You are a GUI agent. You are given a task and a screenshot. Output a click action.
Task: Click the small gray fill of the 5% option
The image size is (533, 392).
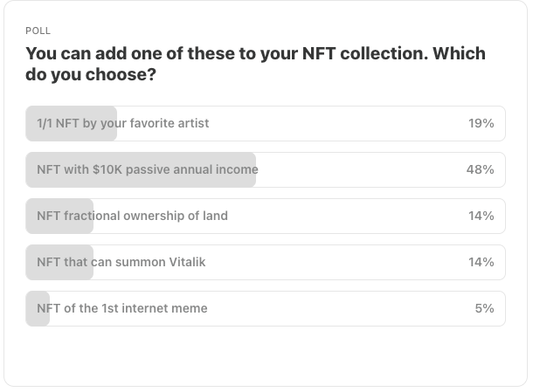tap(38, 308)
